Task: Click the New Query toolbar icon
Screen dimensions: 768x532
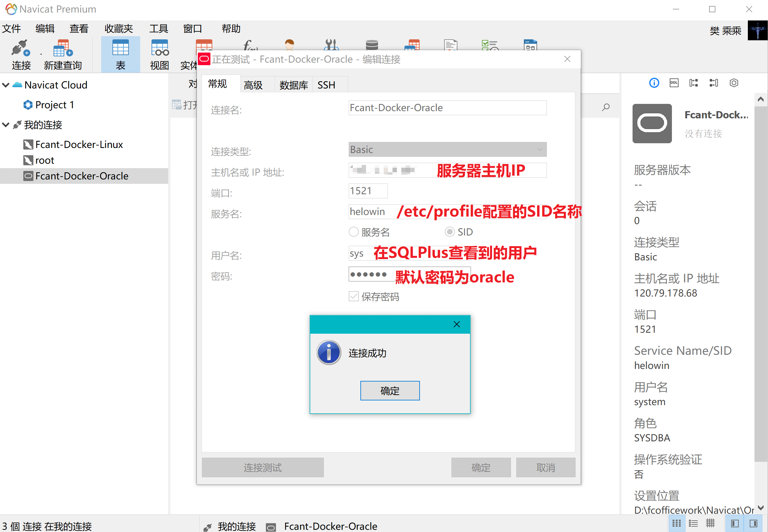Action: (62, 49)
